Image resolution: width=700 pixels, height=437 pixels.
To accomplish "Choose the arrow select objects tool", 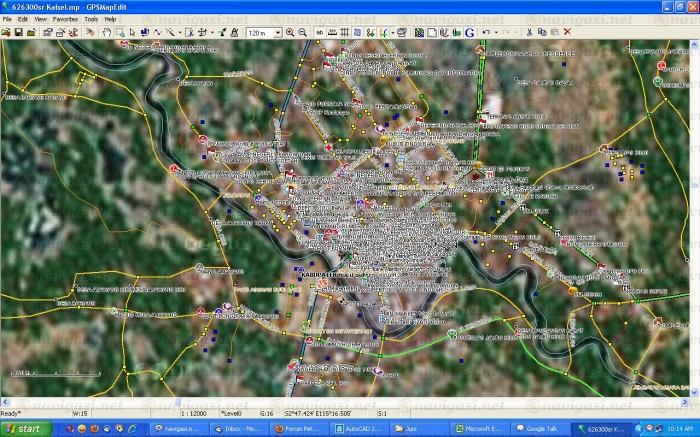I will (132, 32).
